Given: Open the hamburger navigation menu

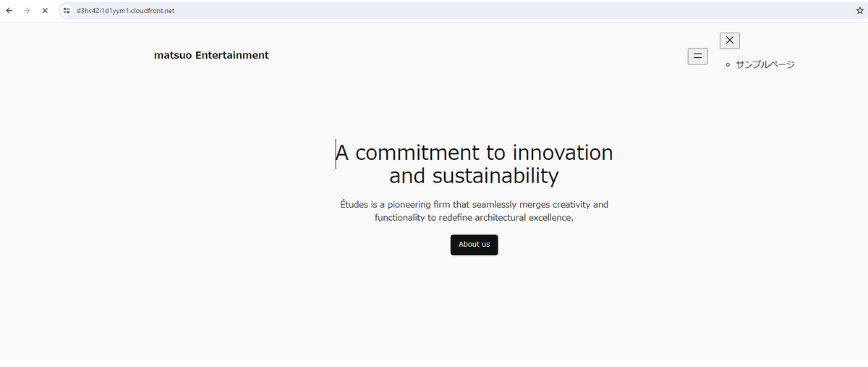Looking at the screenshot, I should [697, 56].
